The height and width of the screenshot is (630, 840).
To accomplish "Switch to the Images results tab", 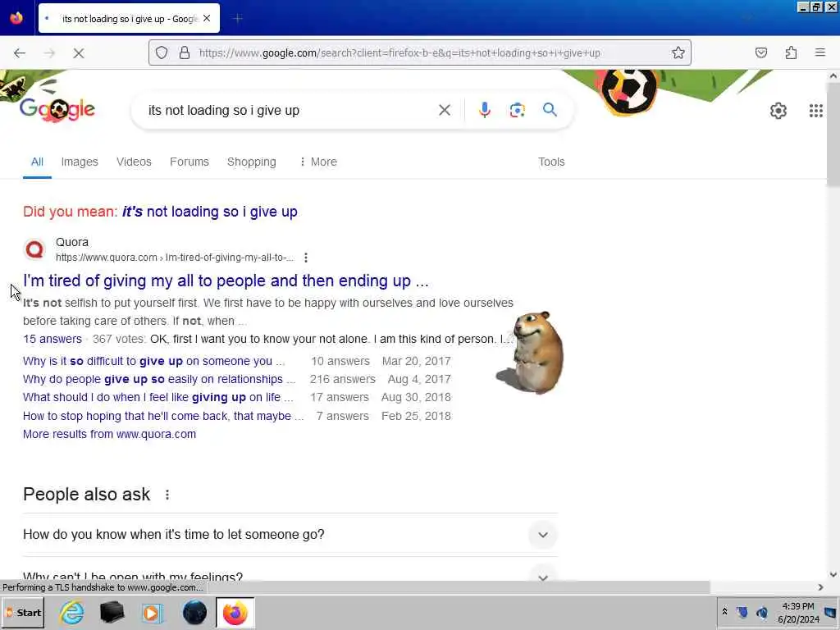I will click(80, 162).
